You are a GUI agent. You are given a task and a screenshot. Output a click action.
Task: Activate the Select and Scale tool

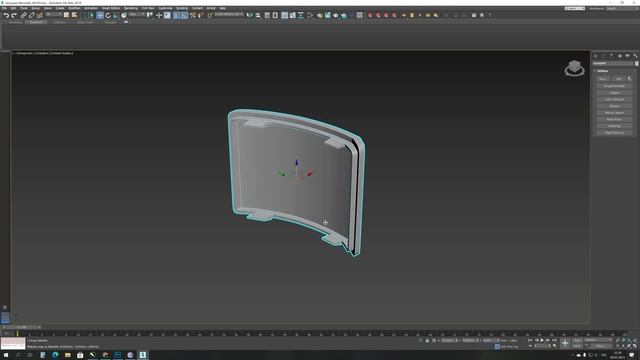[116, 15]
